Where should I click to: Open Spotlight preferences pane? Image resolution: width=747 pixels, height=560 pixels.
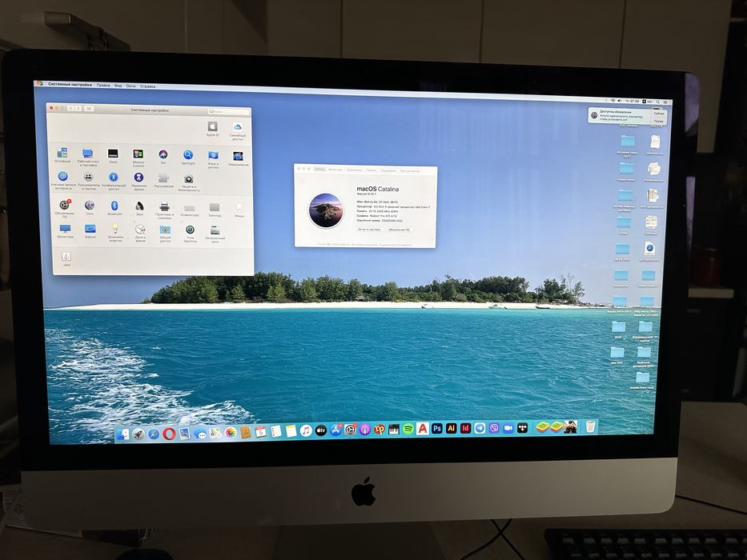[x=188, y=155]
